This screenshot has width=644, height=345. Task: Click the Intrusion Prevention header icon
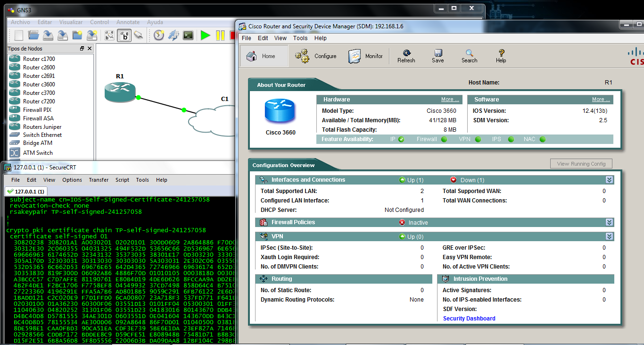tap(446, 279)
